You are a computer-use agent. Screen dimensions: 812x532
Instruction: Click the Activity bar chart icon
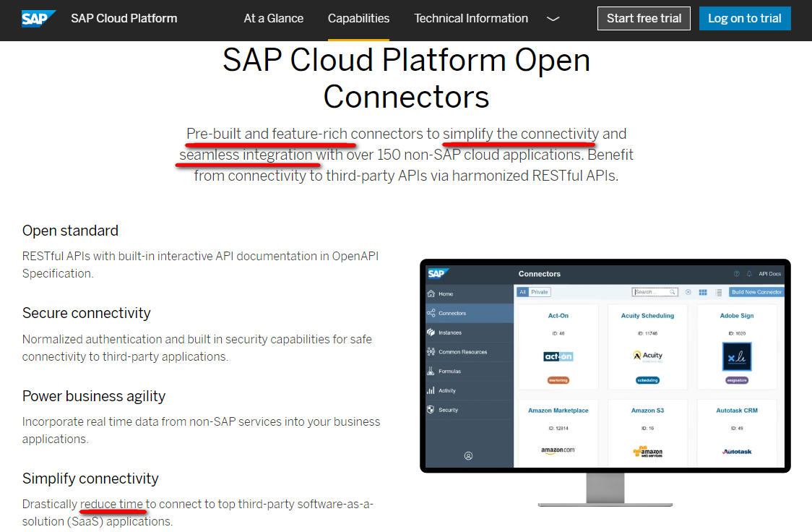point(431,390)
